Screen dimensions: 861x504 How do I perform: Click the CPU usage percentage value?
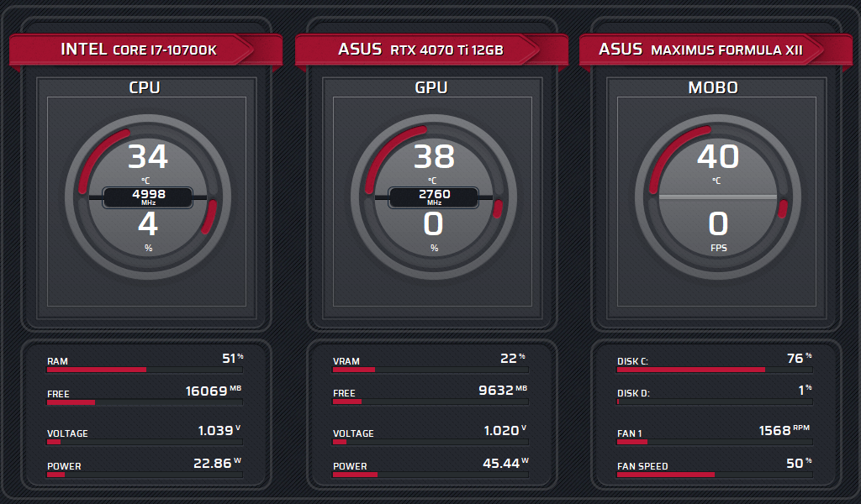tap(148, 225)
